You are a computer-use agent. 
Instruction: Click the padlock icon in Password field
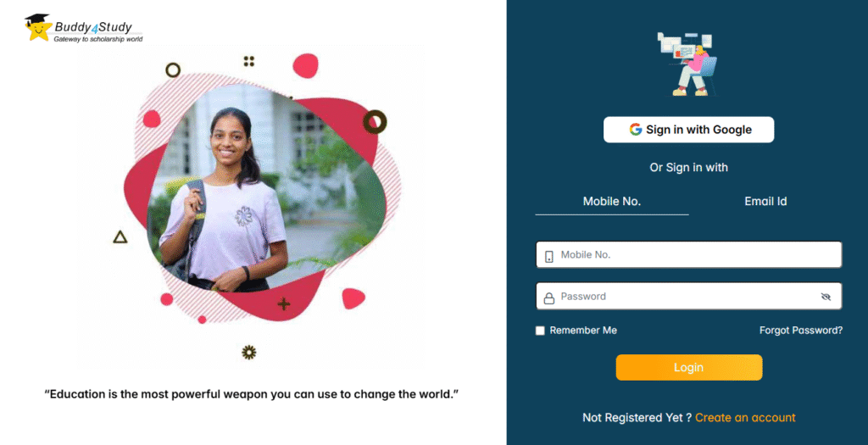point(549,298)
